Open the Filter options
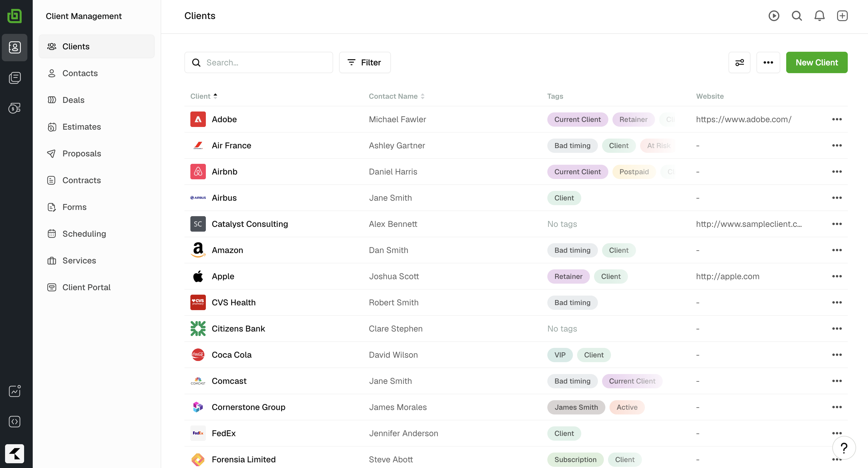The image size is (868, 468). [365, 63]
